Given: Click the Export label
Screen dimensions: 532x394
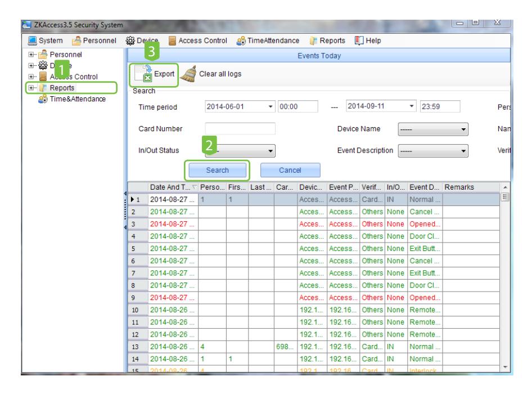Looking at the screenshot, I should [164, 74].
